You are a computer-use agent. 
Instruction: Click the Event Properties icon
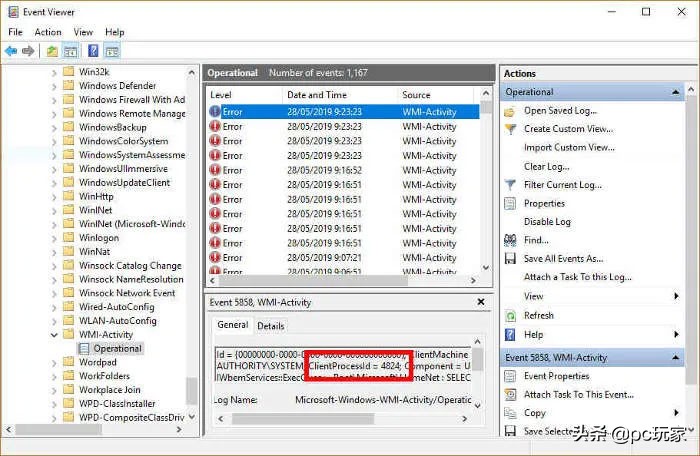[511, 376]
